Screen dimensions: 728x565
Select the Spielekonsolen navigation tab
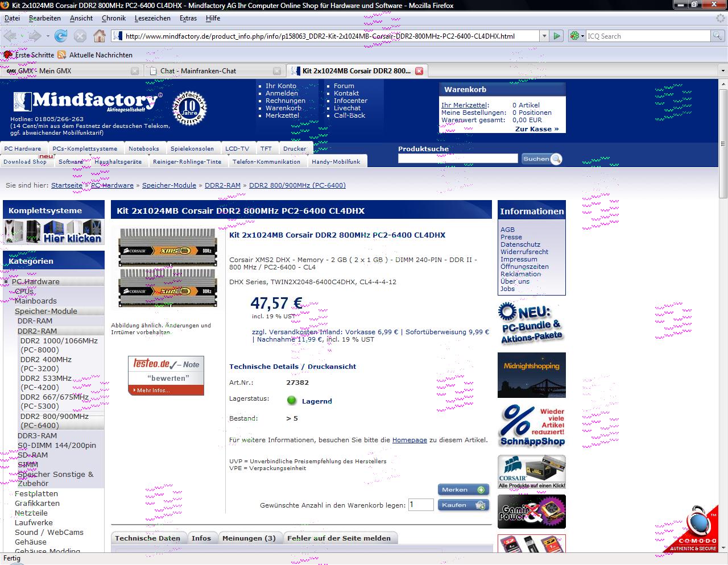(x=192, y=148)
